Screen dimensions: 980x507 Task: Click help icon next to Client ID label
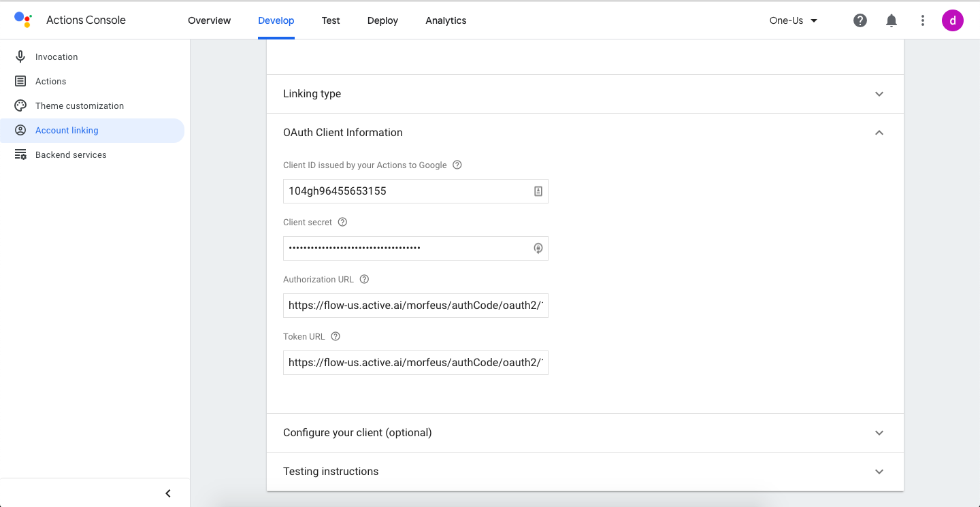(457, 165)
